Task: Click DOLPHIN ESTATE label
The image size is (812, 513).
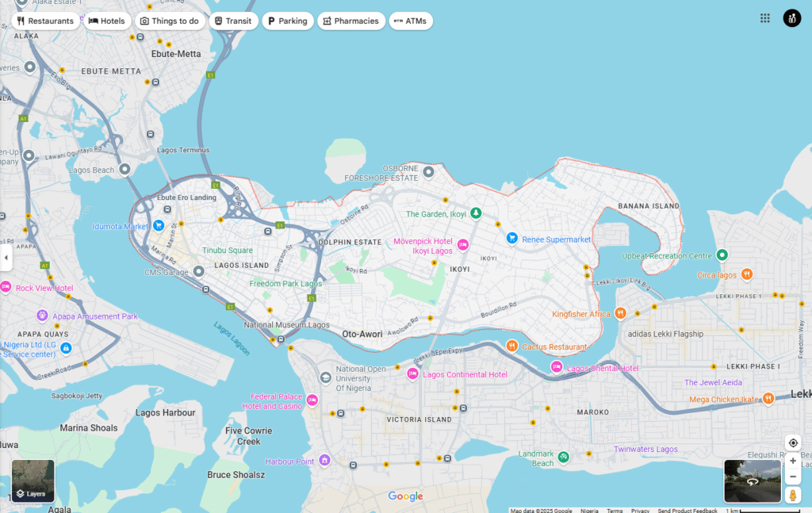Action: 350,243
